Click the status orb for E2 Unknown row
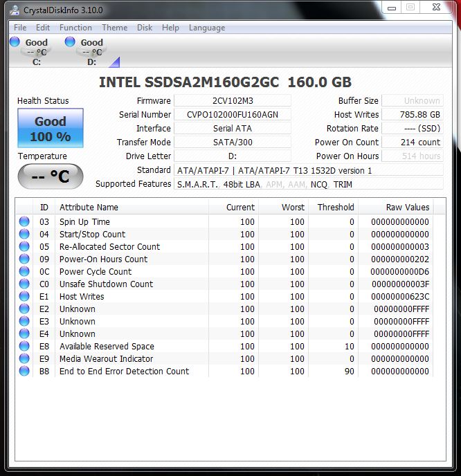 [24, 309]
